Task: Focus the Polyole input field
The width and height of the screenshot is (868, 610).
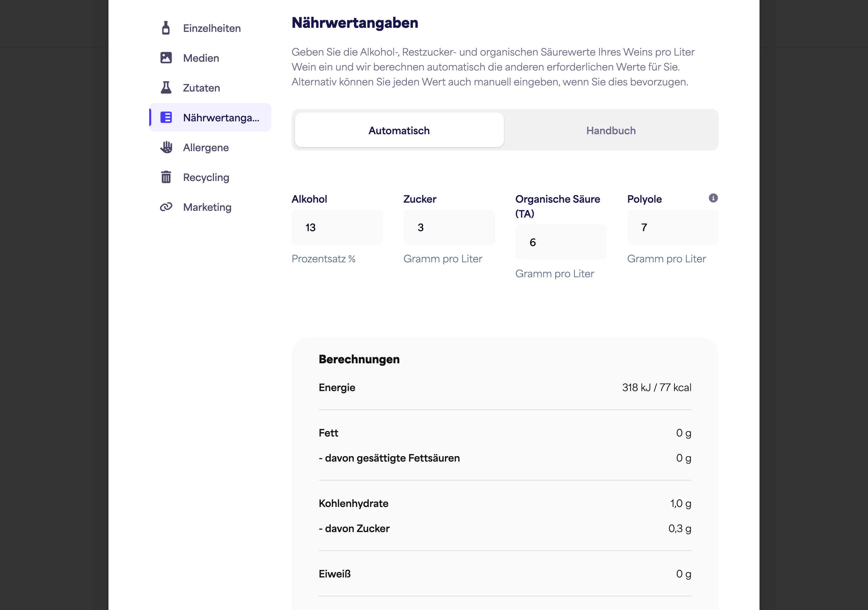Action: [673, 227]
